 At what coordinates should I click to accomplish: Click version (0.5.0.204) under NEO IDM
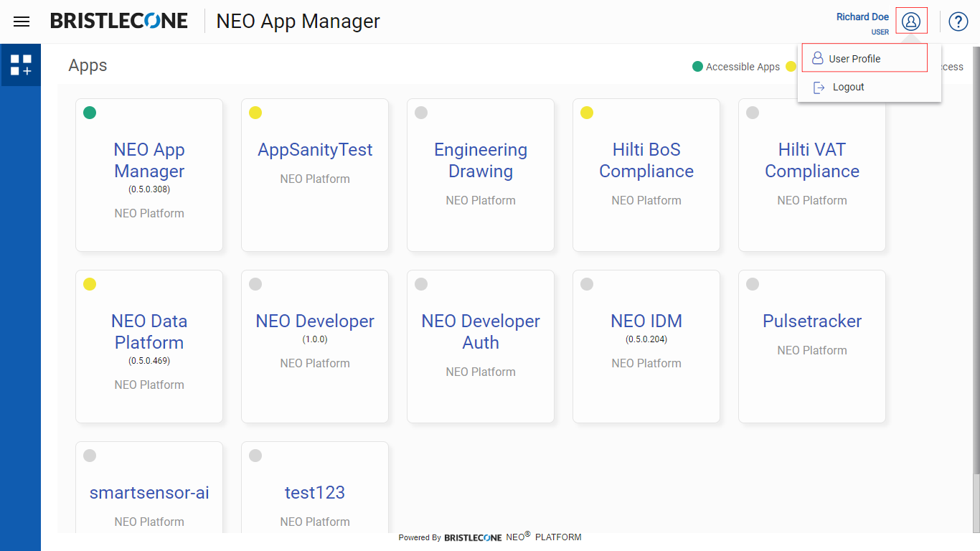[x=646, y=340]
